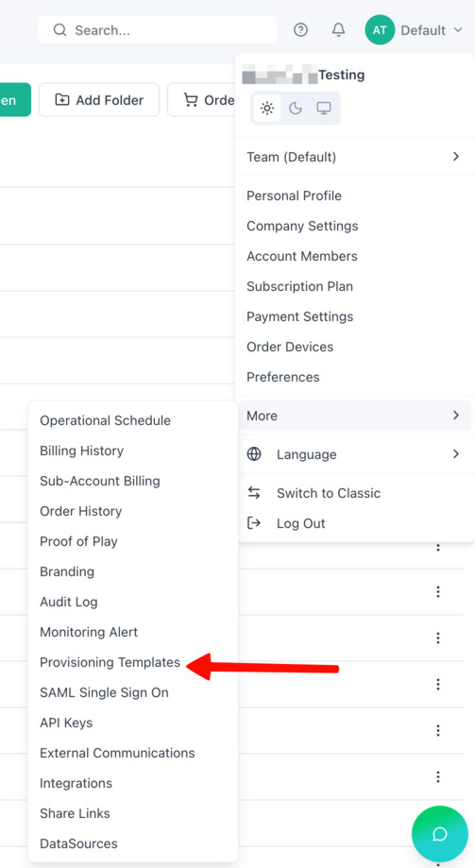The height and width of the screenshot is (868, 475).
Task: Open API Keys
Action: [66, 723]
